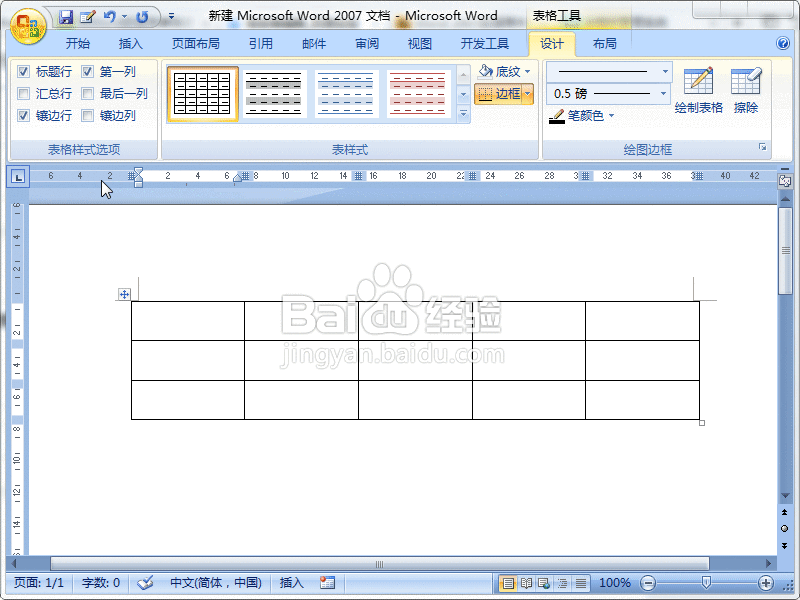Viewport: 800px width, 600px height.
Task: Uncheck the 标题行 checkbox
Action: click(23, 71)
